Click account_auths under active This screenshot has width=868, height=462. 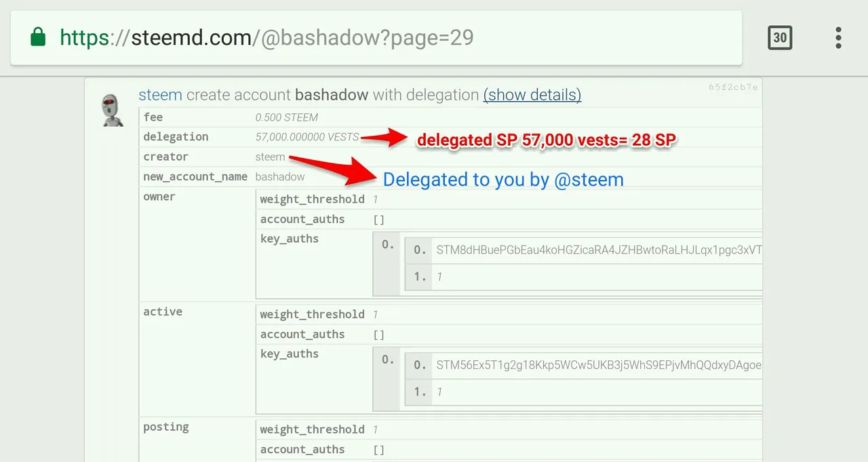point(302,334)
